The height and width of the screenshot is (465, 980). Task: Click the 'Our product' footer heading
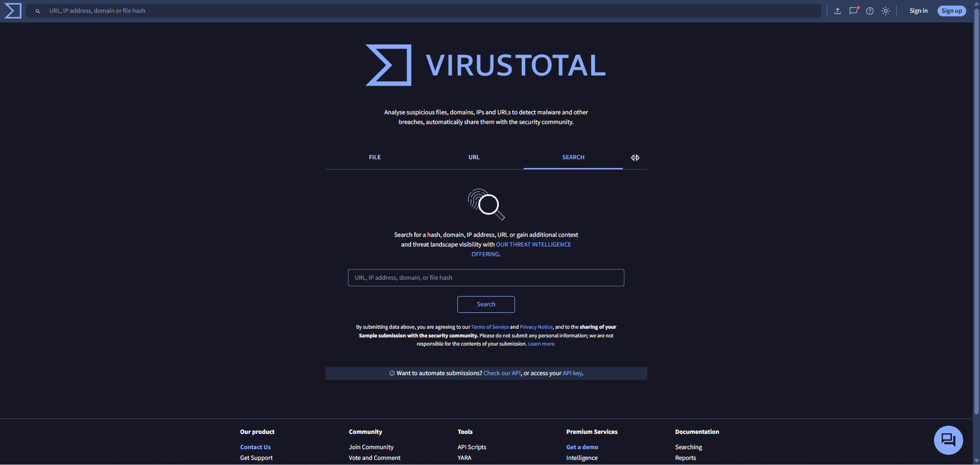258,432
